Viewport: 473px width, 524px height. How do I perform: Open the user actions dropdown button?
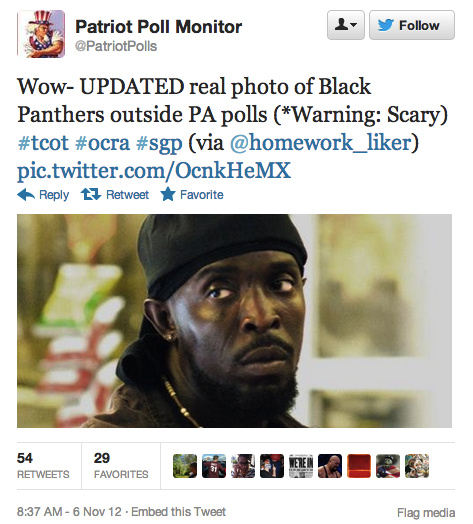(x=346, y=25)
